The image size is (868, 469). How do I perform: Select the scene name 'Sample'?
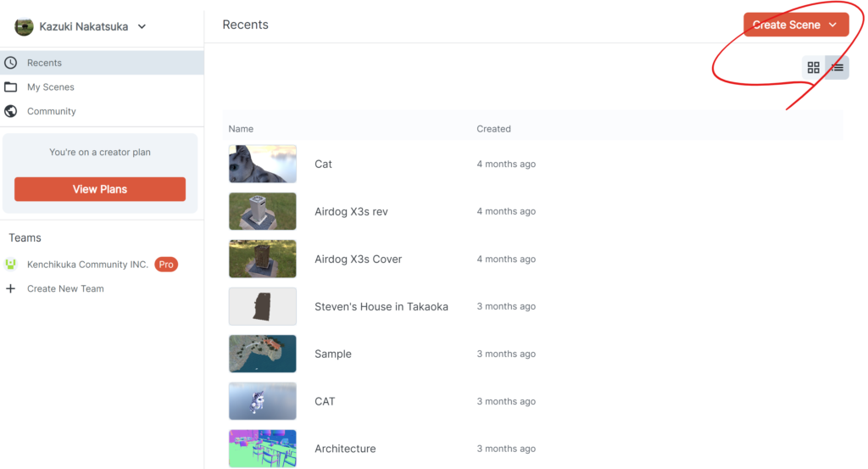332,354
